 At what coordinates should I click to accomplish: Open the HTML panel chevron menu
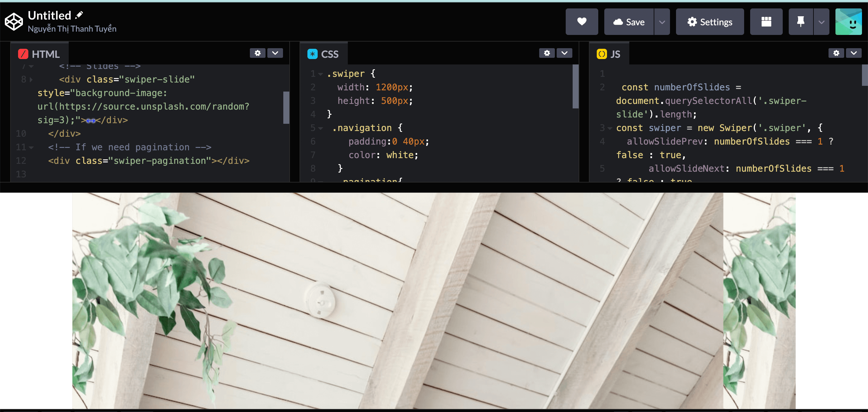(275, 53)
